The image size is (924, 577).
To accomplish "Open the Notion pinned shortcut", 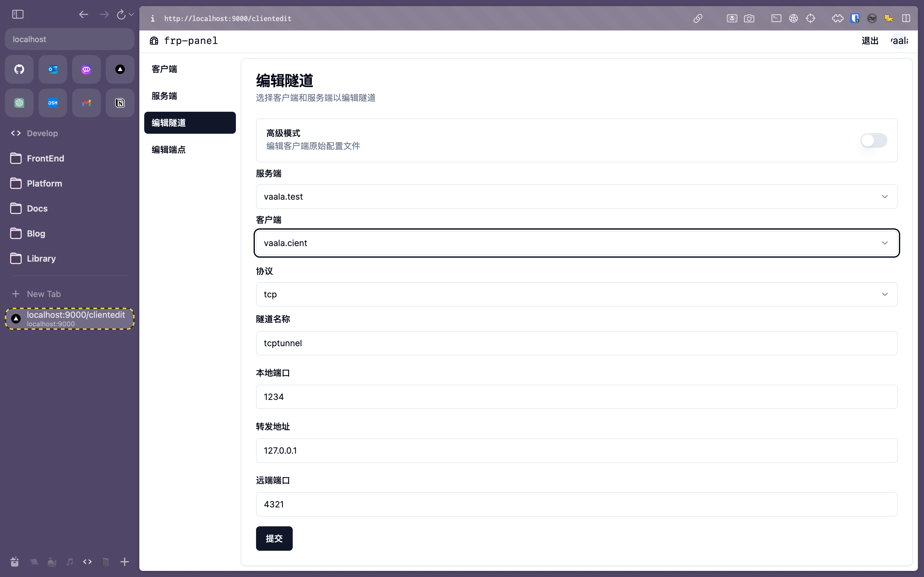I will (120, 103).
